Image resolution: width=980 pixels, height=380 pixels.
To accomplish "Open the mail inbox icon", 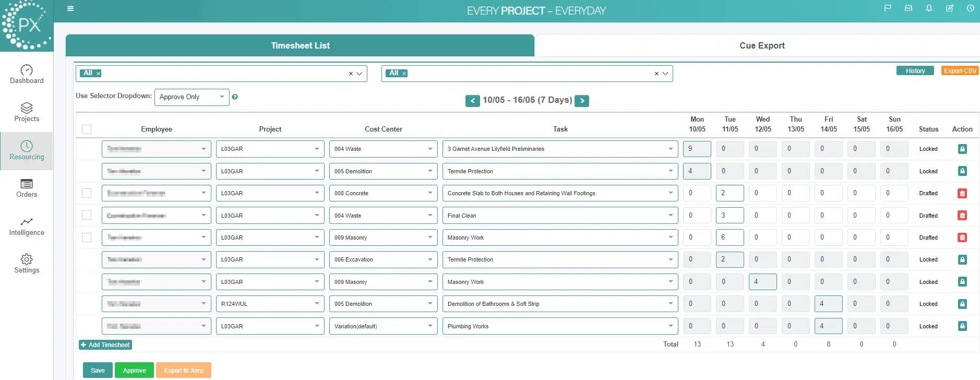I will point(909,8).
